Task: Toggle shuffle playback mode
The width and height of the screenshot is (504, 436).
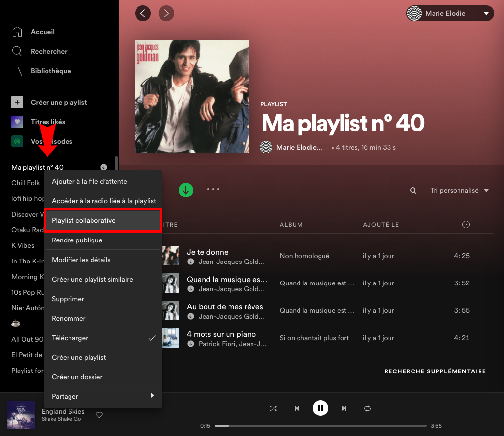Action: 274,408
